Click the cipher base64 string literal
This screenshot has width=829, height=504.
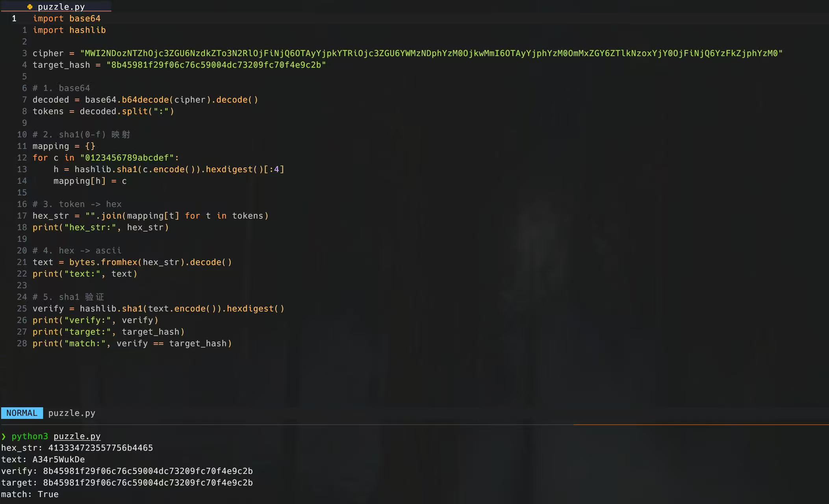tap(431, 53)
